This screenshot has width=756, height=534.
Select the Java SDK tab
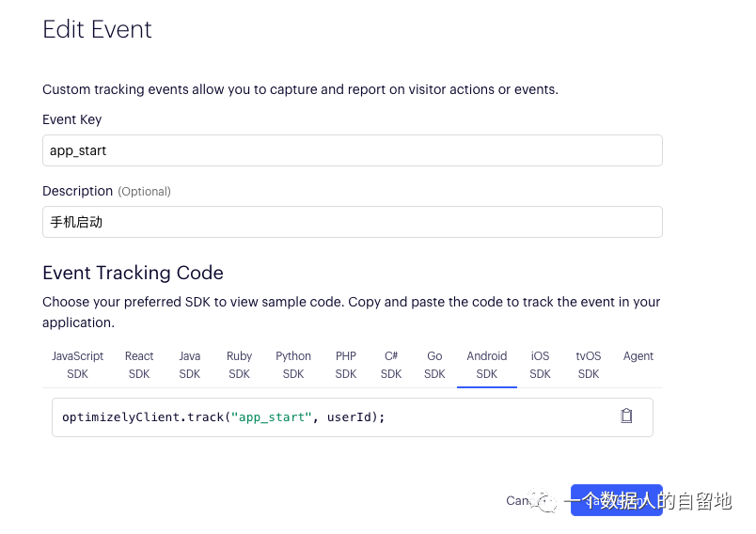[190, 365]
